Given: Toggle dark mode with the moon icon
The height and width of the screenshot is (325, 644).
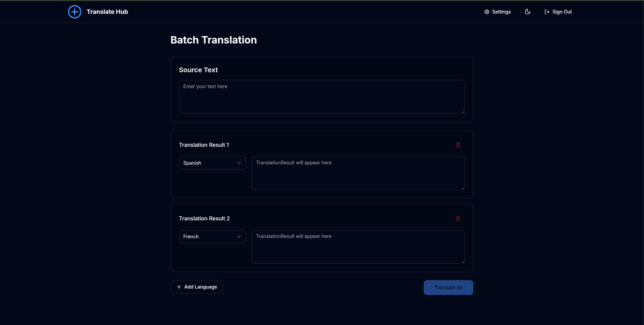Looking at the screenshot, I should [x=527, y=11].
